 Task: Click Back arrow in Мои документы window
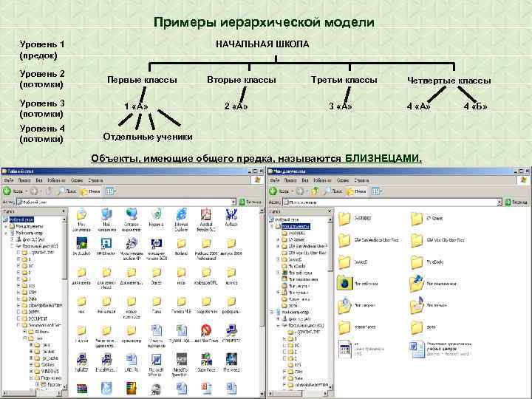click(x=273, y=191)
